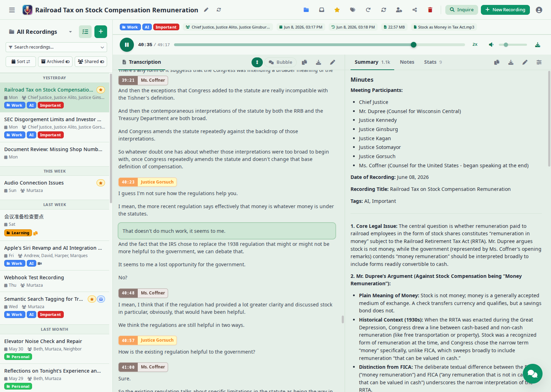This screenshot has width=551, height=392.
Task: Edit recording title with pencil icon
Action: (x=206, y=10)
